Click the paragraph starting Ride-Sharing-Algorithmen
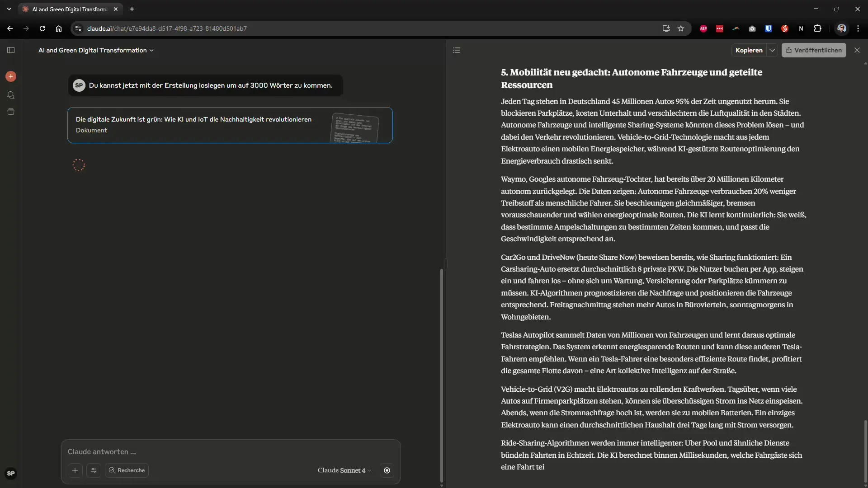 [651, 455]
